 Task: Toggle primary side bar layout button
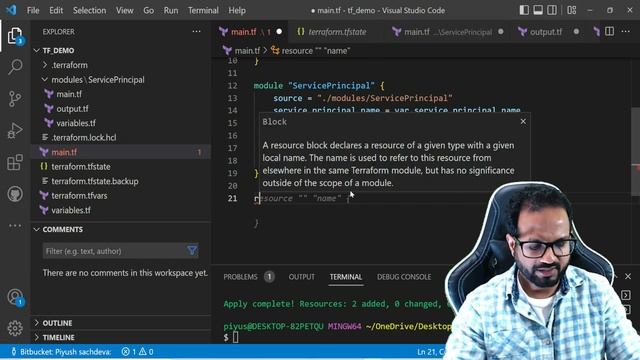tap(524, 10)
